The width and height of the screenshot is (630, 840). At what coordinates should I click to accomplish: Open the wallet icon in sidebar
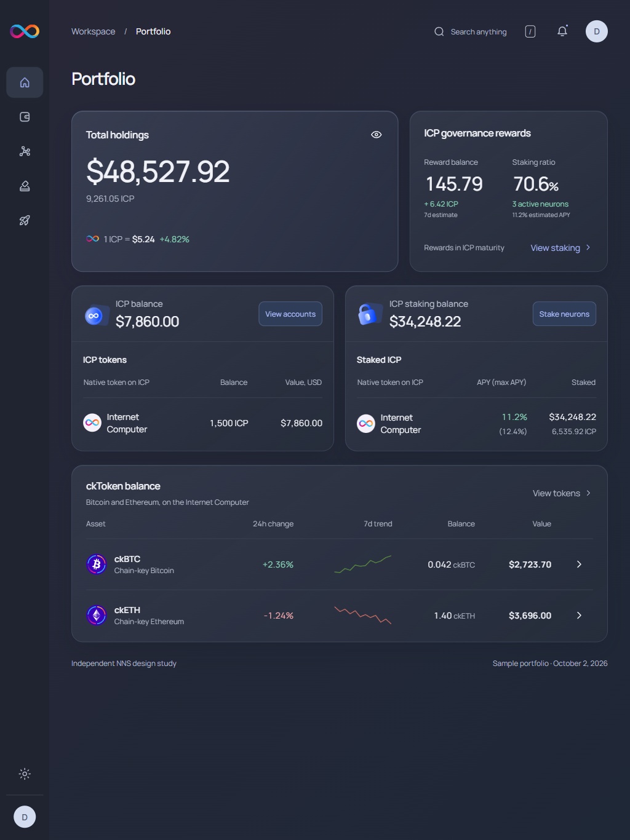point(25,117)
